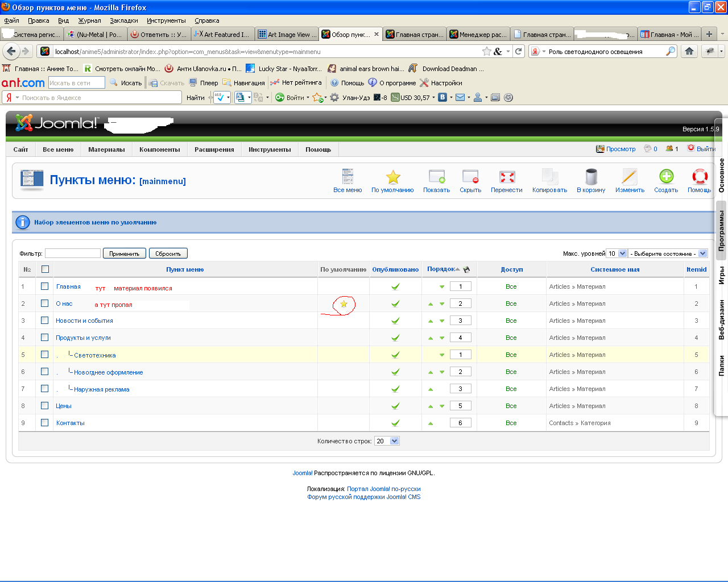Image resolution: width=728 pixels, height=582 pixels.
Task: Toggle the select-all checkbox in table header
Action: point(45,269)
